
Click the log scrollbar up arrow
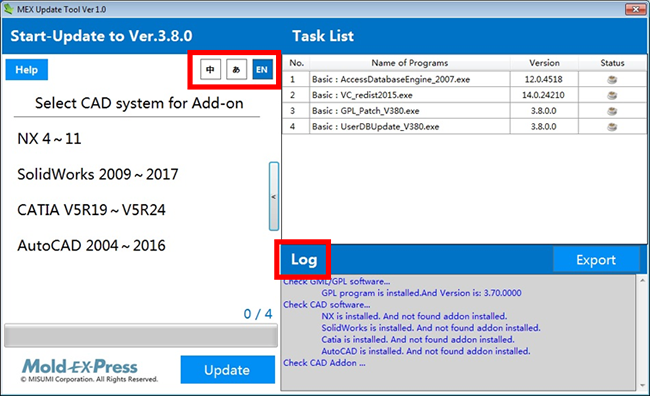tap(642, 281)
